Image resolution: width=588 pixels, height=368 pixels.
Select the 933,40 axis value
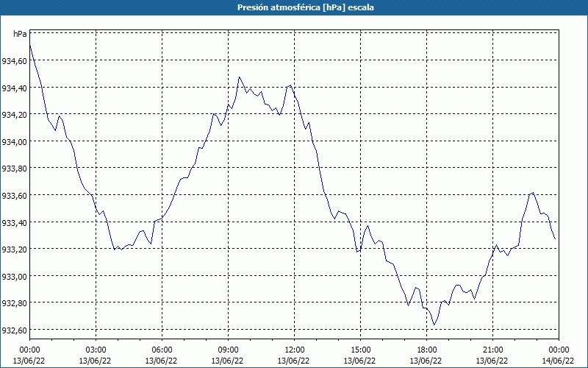click(14, 223)
